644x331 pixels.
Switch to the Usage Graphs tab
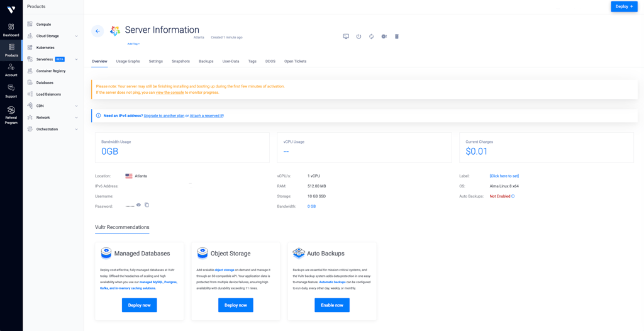128,61
